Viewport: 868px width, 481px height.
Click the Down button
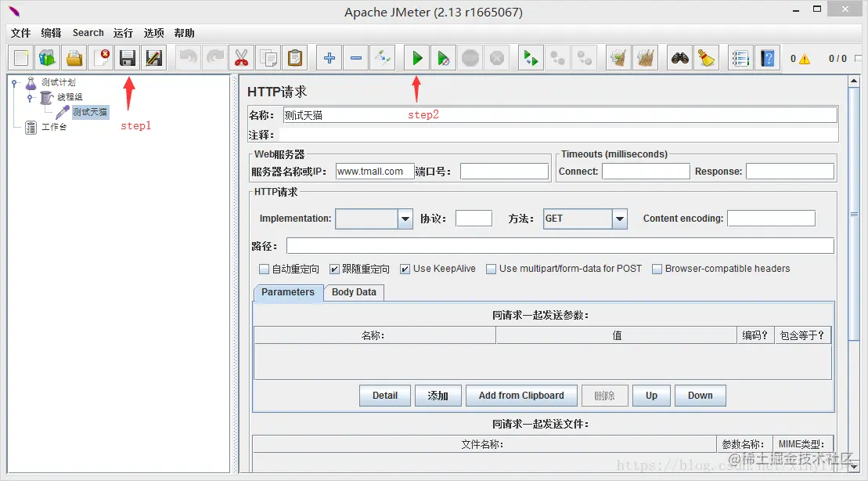(701, 396)
